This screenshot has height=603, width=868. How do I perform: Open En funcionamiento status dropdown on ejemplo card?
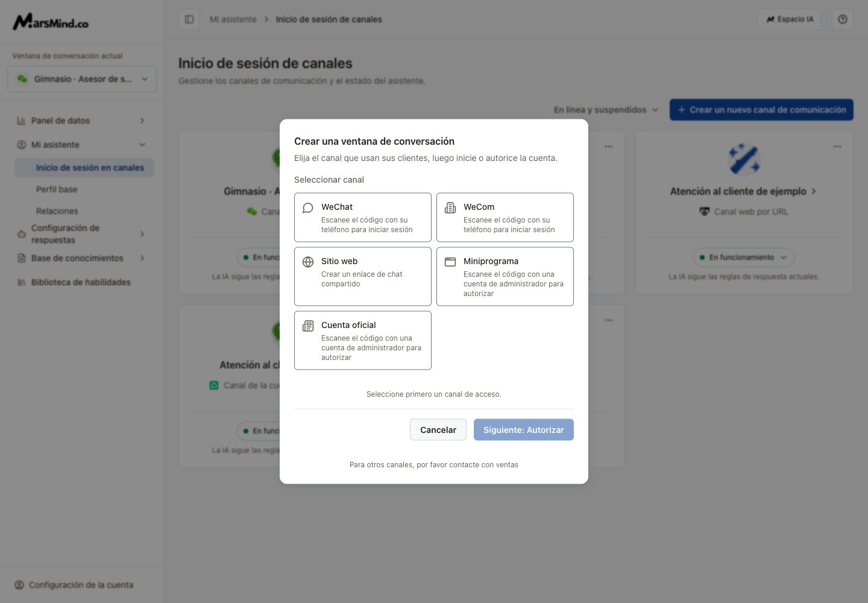744,257
